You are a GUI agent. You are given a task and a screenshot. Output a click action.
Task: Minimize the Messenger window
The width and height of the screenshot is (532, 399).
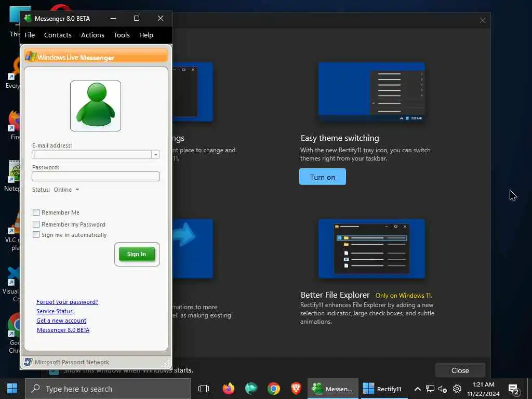tap(113, 18)
